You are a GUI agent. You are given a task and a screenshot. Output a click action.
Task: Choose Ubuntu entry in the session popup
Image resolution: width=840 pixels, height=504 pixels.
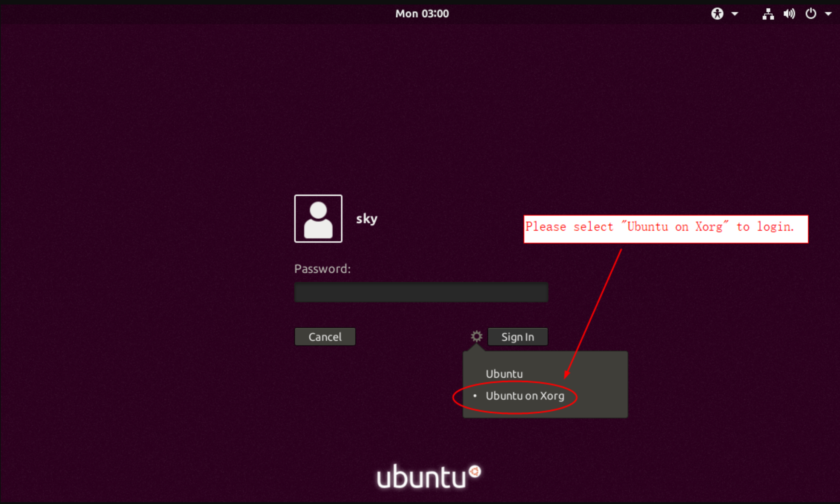pos(504,374)
